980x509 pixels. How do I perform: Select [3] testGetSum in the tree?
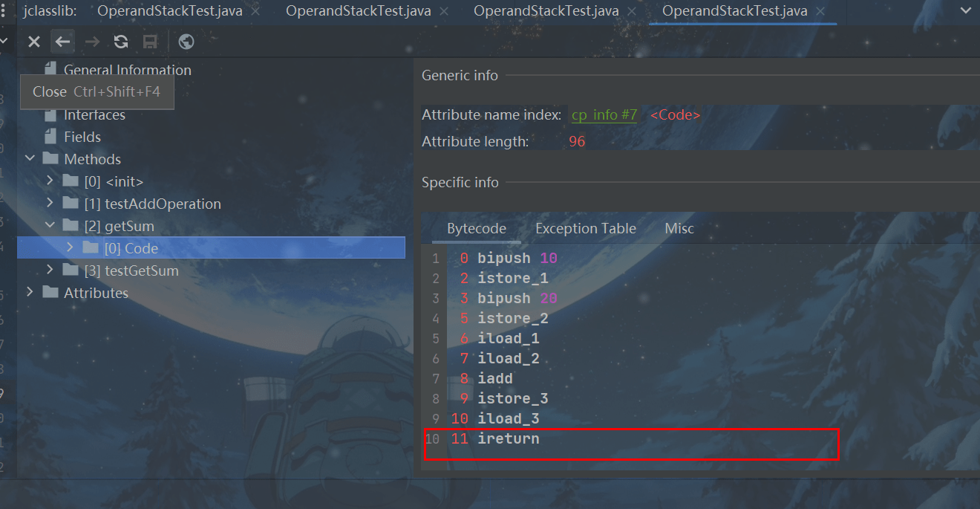131,270
